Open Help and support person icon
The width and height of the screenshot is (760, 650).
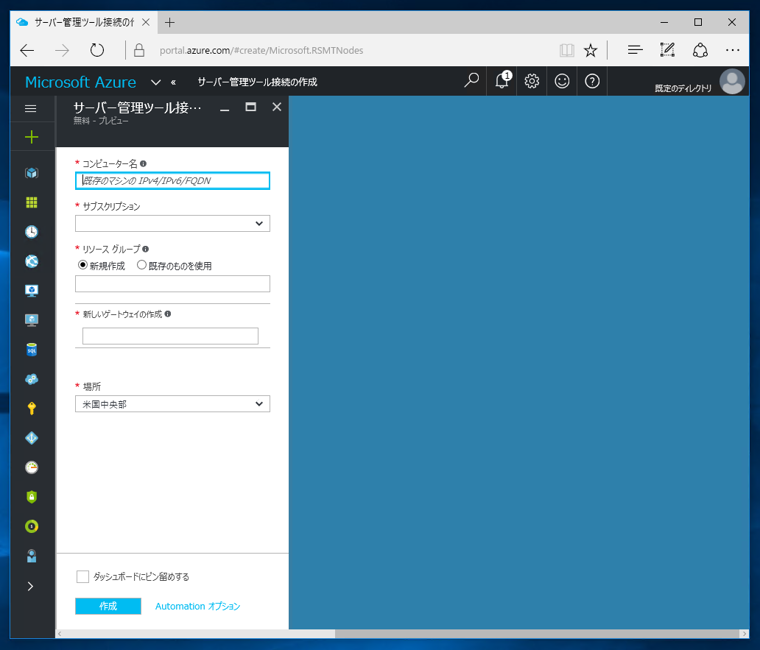pyautogui.click(x=32, y=556)
